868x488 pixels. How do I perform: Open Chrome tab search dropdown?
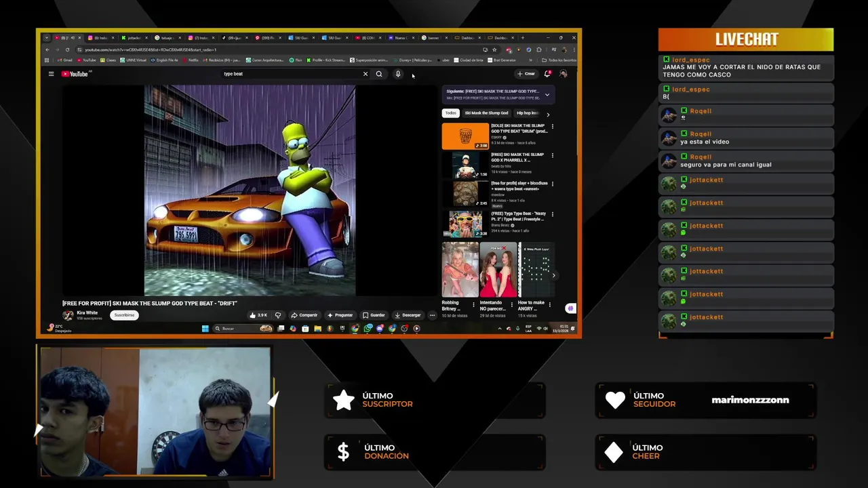pyautogui.click(x=47, y=38)
